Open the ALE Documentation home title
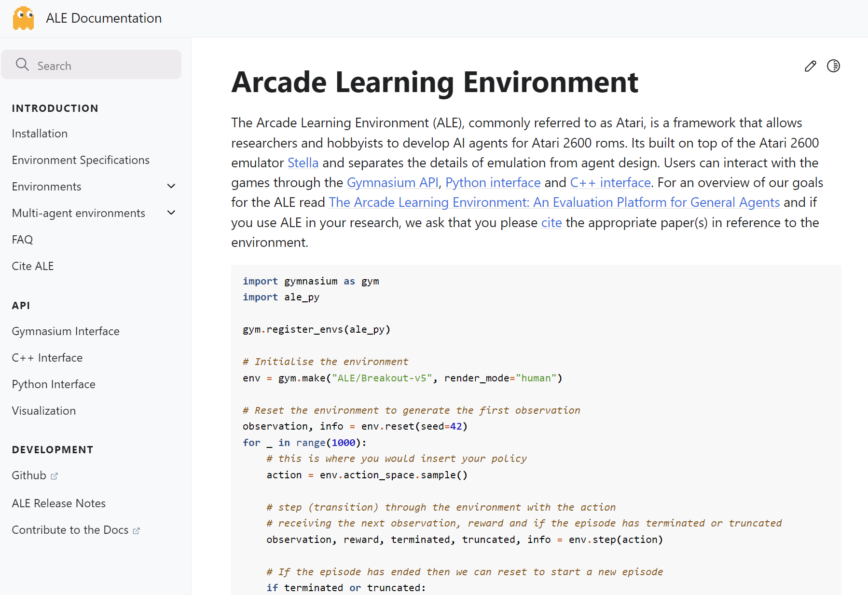Image resolution: width=868 pixels, height=595 pixels. tap(104, 18)
